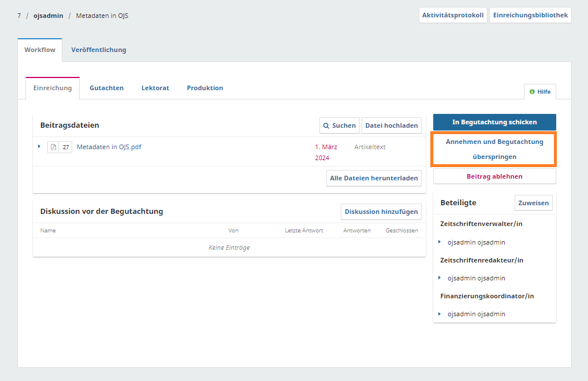
Task: Expand ojsadmin under Zeitschriftenverwalter/in
Action: 440,242
